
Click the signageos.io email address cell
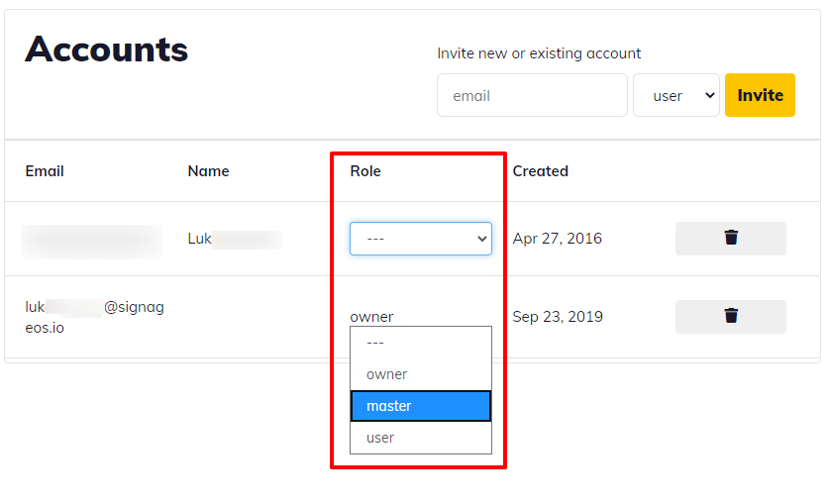point(94,317)
